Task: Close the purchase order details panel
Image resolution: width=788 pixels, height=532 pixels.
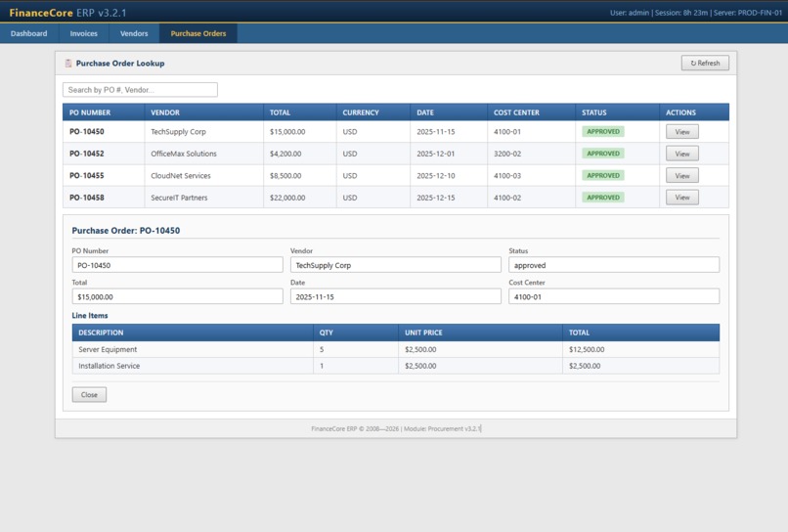Action: 89,395
